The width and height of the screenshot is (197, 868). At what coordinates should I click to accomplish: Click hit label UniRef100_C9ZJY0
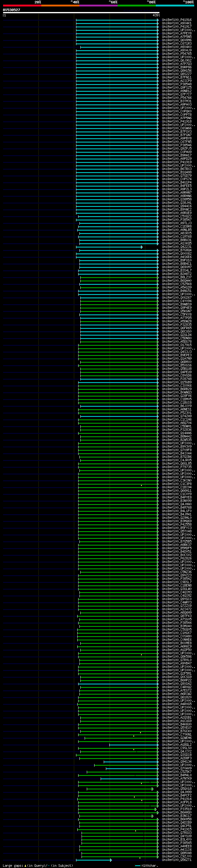click(176, 857)
